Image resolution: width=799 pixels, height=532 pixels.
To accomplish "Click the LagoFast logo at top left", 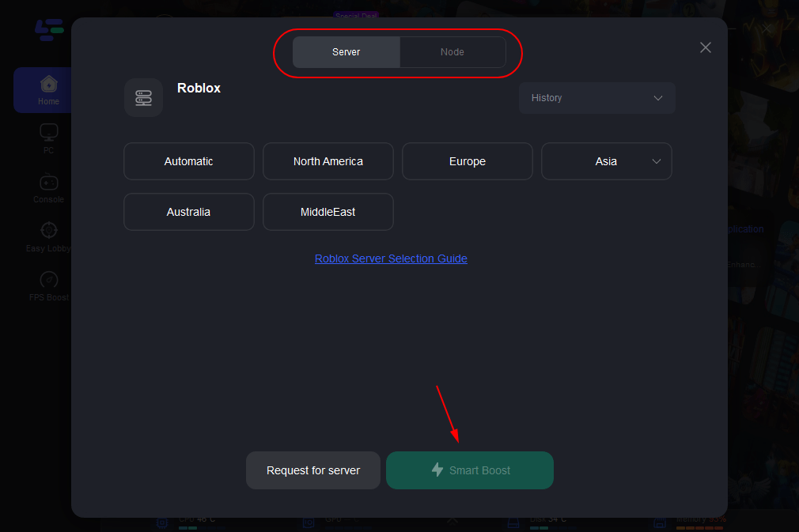I will point(47,30).
